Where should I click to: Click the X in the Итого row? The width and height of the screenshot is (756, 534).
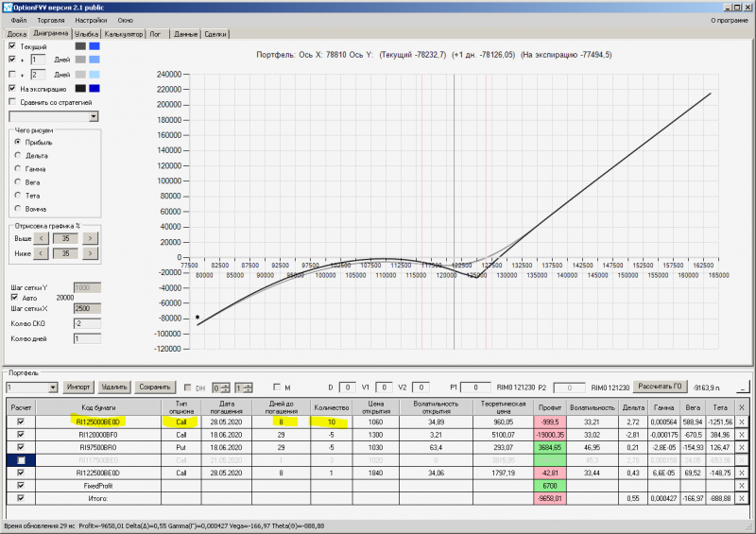coord(742,498)
